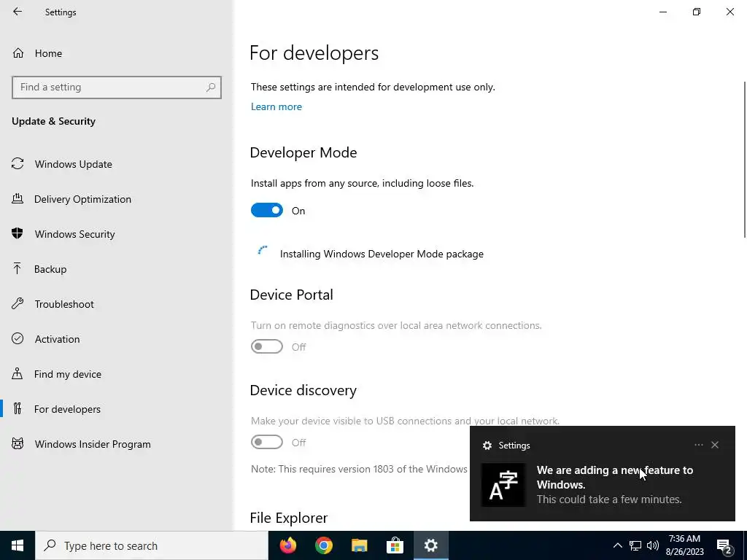The width and height of the screenshot is (747, 560).
Task: Click the Update & Security sidebar heading
Action: point(53,121)
